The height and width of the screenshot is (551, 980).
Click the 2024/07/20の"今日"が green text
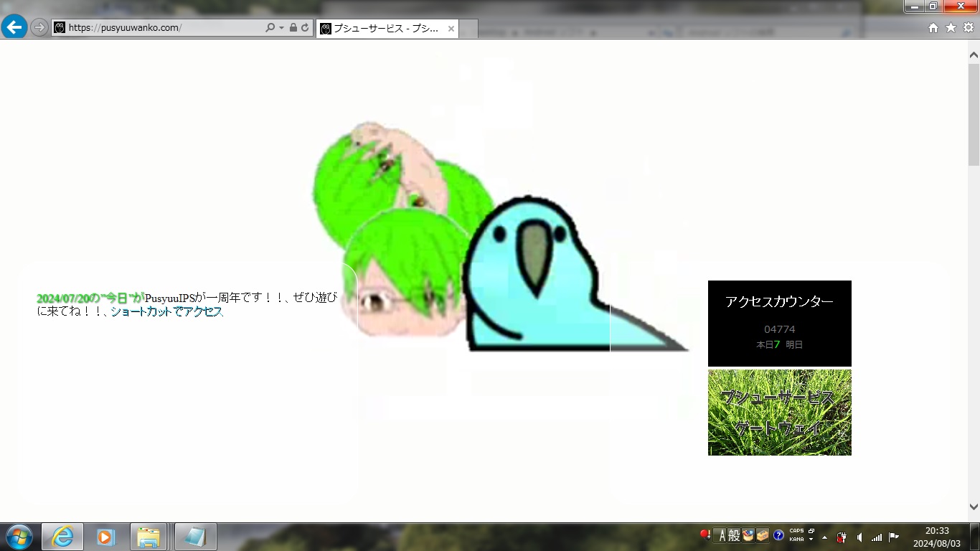pos(90,298)
